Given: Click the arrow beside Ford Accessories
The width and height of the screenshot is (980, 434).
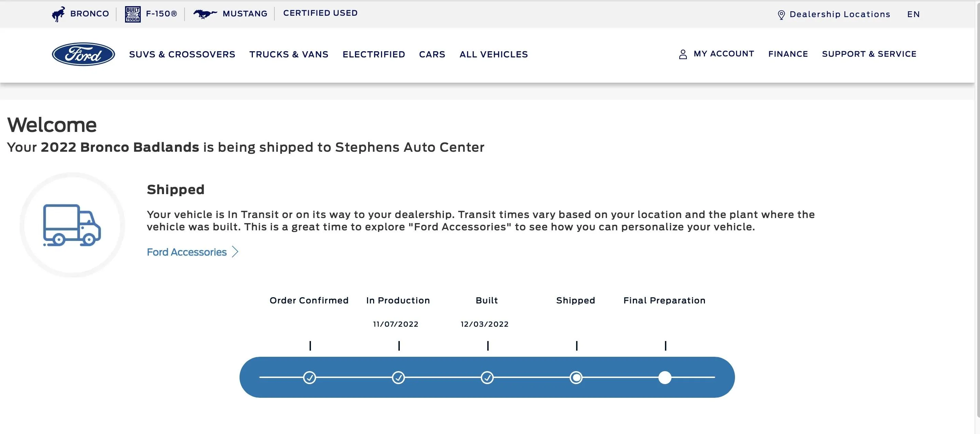Looking at the screenshot, I should [235, 252].
